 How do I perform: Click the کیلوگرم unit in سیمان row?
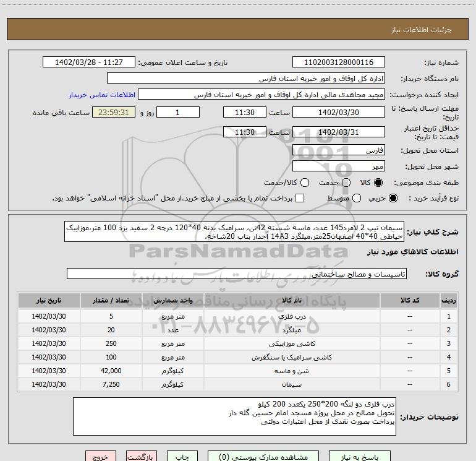(x=172, y=384)
